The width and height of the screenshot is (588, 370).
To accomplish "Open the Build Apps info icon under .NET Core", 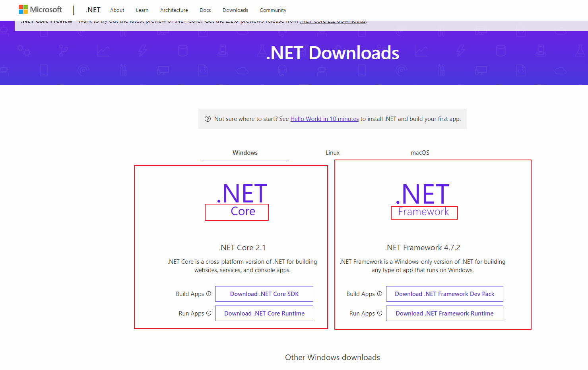I will coord(209,294).
